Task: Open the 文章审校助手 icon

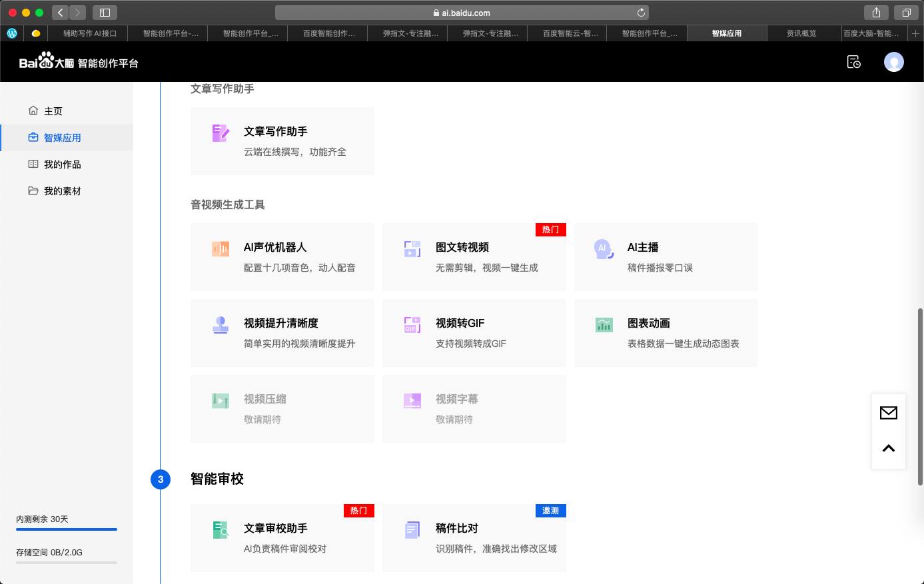Action: (221, 530)
